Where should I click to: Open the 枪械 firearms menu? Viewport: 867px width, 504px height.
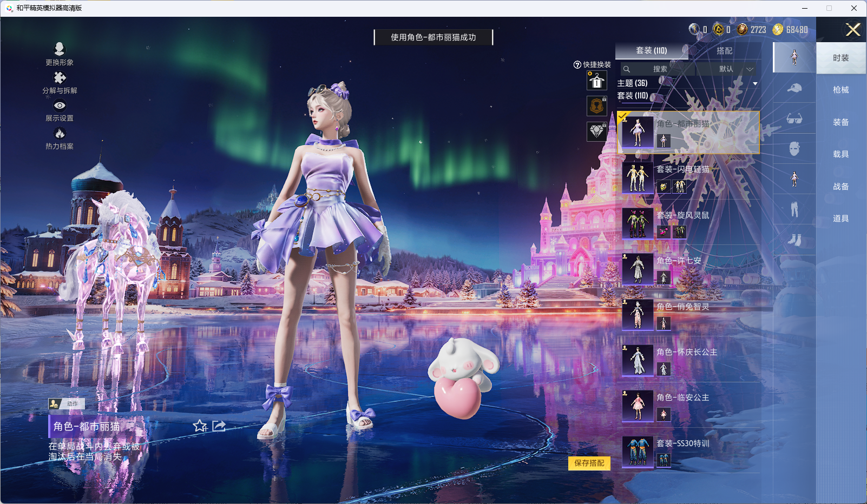pyautogui.click(x=840, y=90)
